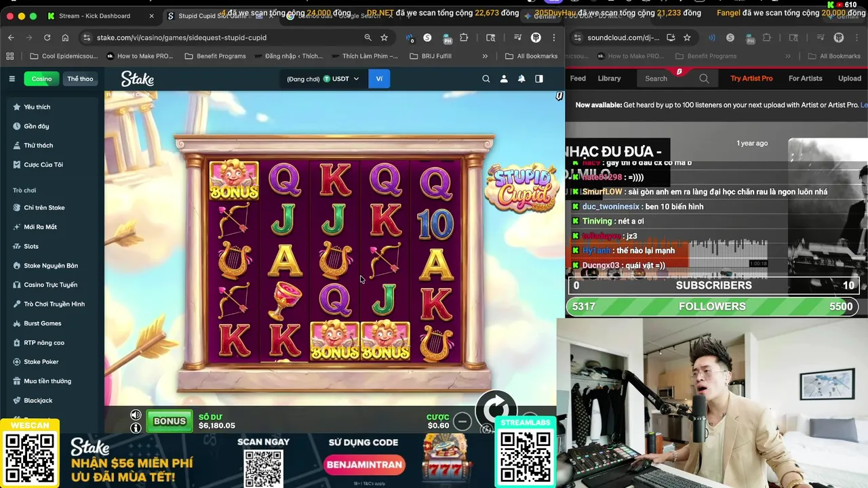This screenshot has width=868, height=488.
Task: Click the green BONUS buy button
Action: click(170, 421)
